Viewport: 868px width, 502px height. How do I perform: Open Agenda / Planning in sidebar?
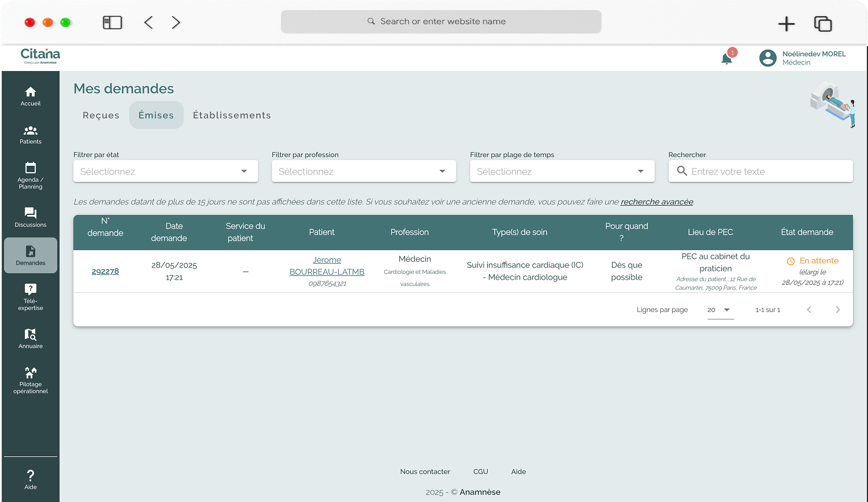(x=31, y=176)
